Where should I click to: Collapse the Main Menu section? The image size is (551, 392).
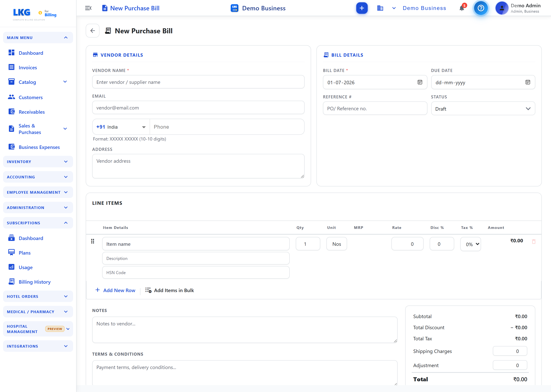38,38
